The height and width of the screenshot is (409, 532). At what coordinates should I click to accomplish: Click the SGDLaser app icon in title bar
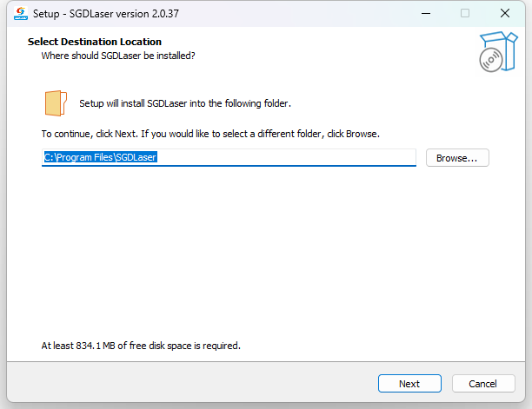21,14
